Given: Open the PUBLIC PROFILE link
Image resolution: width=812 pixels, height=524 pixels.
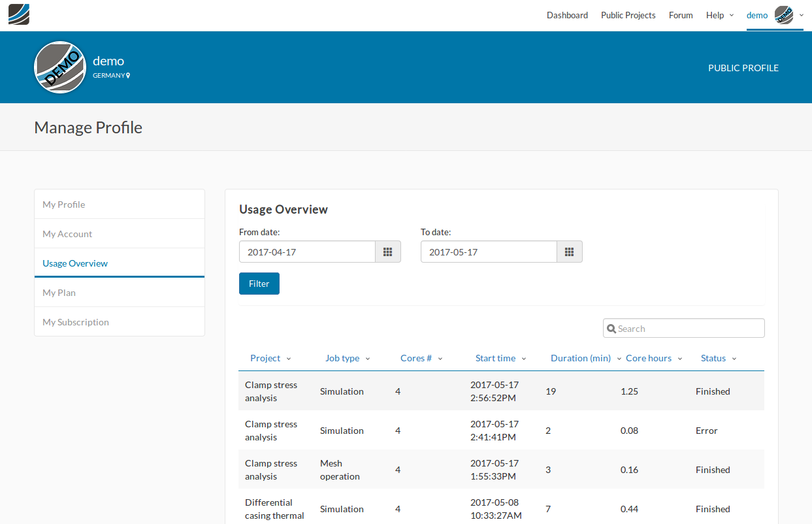Looking at the screenshot, I should 743,67.
